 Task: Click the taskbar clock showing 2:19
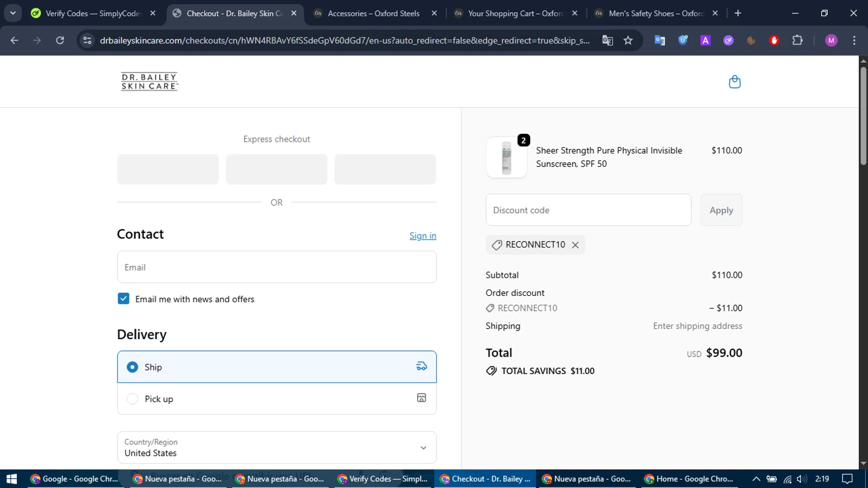coord(822,479)
